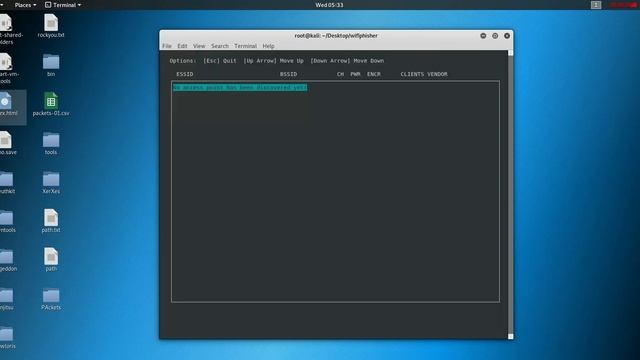Image resolution: width=640 pixels, height=360 pixels.
Task: Click the '[Esc] Quit' option text
Action: pyautogui.click(x=220, y=61)
